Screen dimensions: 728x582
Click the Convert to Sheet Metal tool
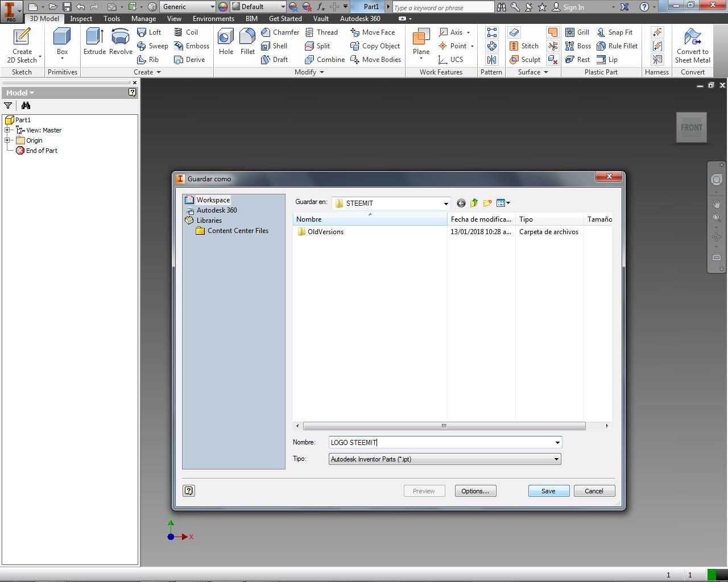[x=693, y=45]
